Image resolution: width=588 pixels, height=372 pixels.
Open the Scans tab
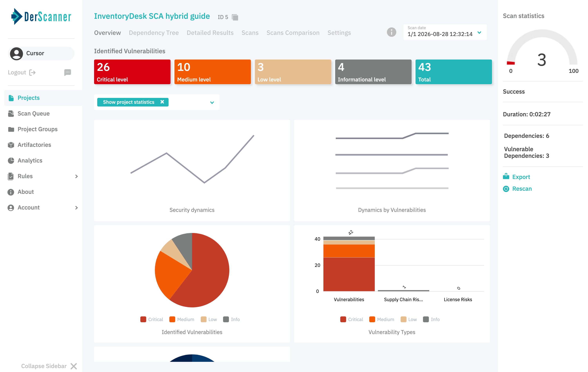coord(250,33)
